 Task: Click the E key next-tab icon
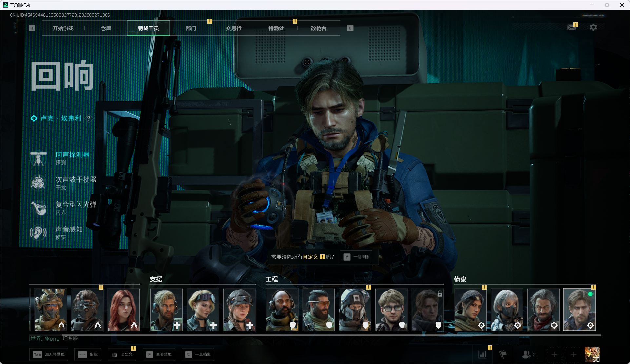[350, 28]
